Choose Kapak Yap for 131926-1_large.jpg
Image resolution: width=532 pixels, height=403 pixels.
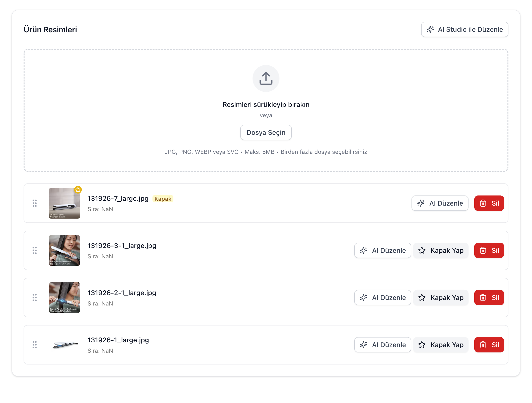pos(441,345)
